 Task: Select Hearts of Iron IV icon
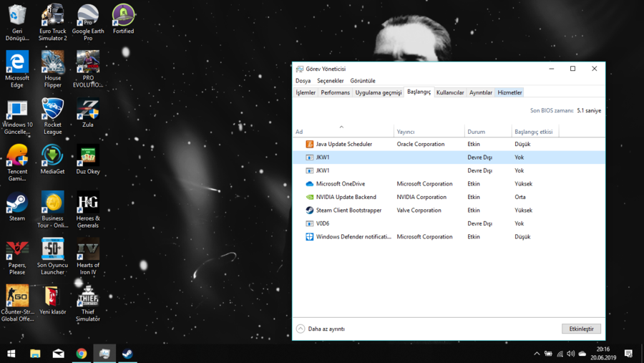[88, 256]
